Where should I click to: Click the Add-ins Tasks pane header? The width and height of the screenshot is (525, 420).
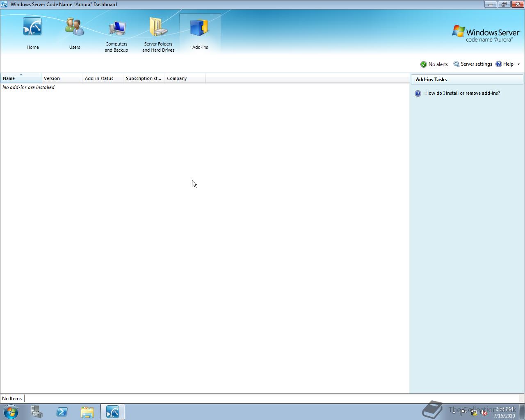(x=467, y=80)
